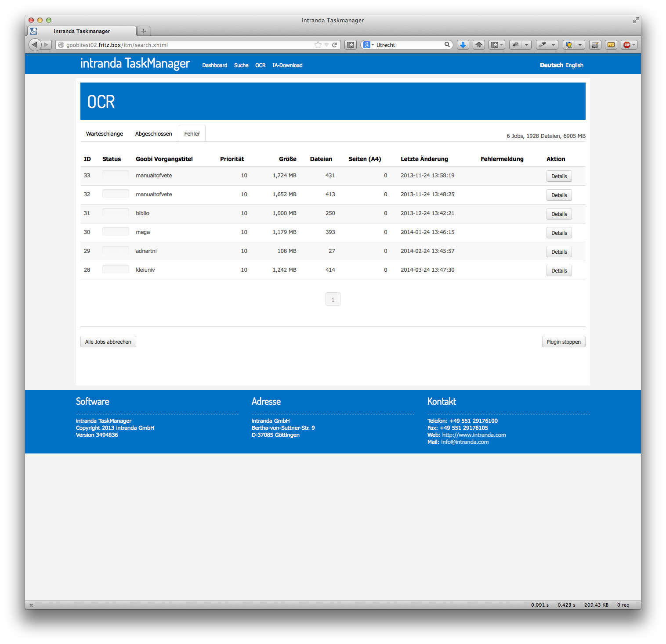Screen dimensions: 666x644
Task: Activate the eyedropper color picker icon
Action: [542, 45]
